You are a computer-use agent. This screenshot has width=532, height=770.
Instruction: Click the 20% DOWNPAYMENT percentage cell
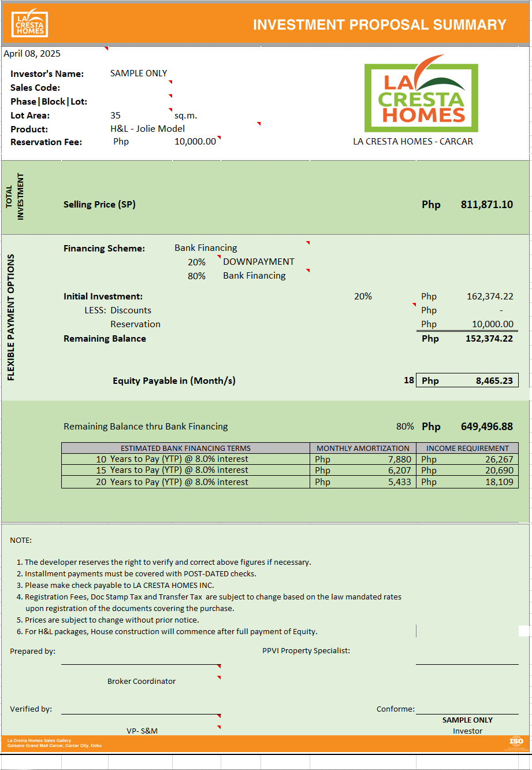point(196,262)
